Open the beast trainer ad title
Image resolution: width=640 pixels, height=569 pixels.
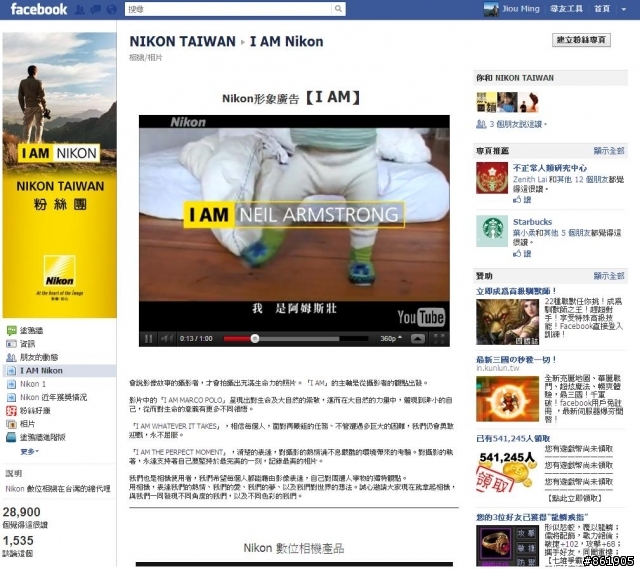tap(516, 291)
